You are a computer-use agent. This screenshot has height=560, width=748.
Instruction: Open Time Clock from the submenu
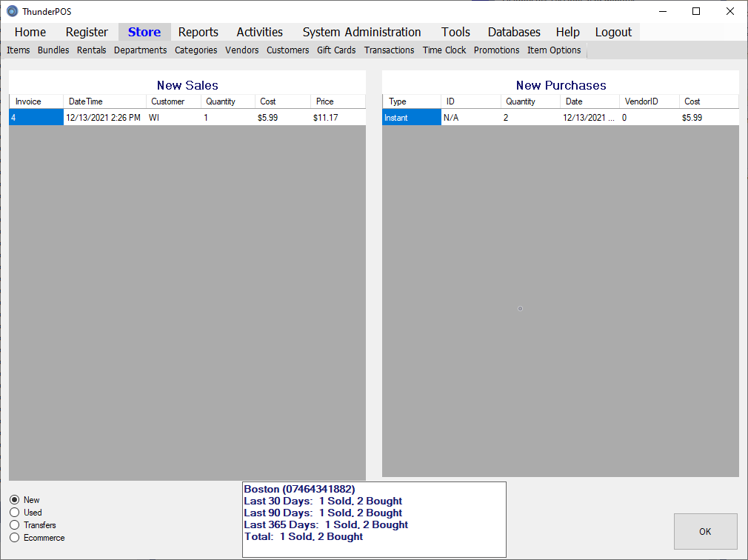pyautogui.click(x=444, y=50)
